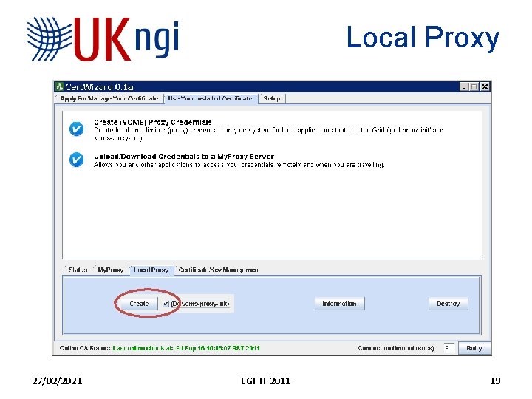Click checkmark icon beside Create (VOMS) Proxy Credentials
This screenshot has height=399, width=532.
click(x=76, y=129)
